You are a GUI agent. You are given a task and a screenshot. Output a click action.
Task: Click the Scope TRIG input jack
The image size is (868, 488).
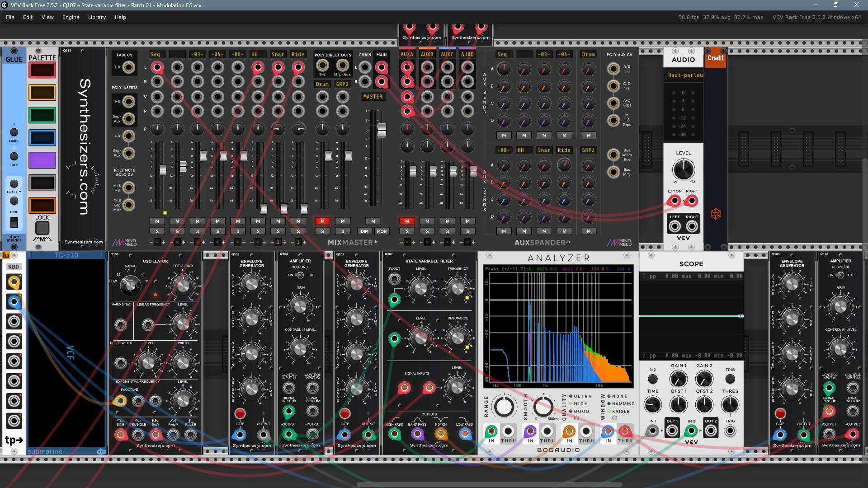730,431
